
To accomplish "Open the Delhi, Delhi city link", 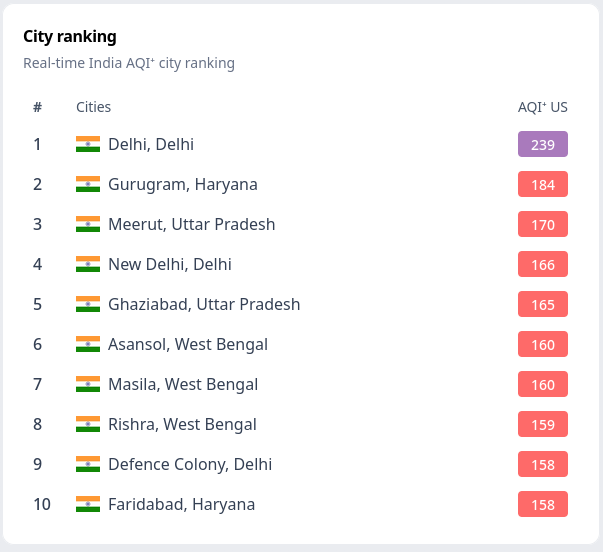I will (x=151, y=145).
